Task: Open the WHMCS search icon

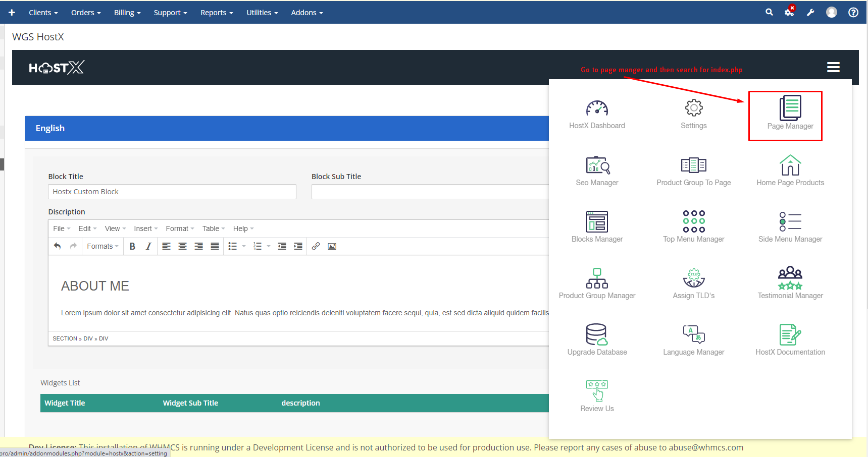Action: 769,12
